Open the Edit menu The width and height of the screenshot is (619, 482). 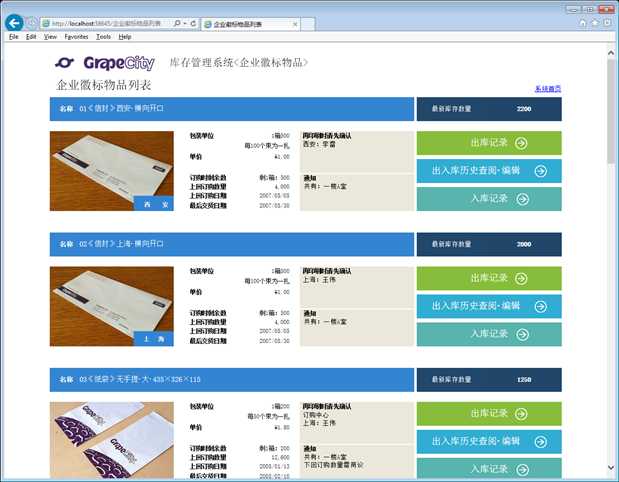pos(31,37)
